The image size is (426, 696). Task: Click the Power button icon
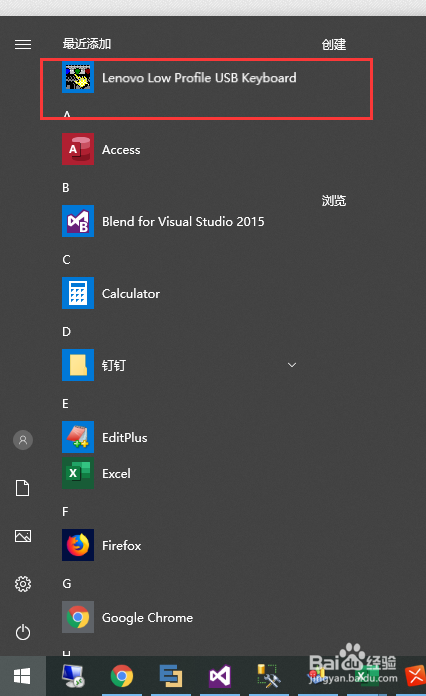pyautogui.click(x=23, y=632)
